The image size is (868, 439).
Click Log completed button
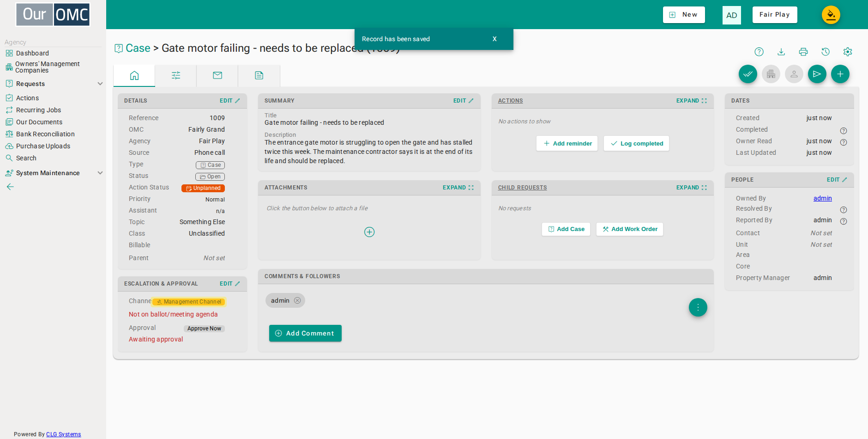click(x=636, y=143)
